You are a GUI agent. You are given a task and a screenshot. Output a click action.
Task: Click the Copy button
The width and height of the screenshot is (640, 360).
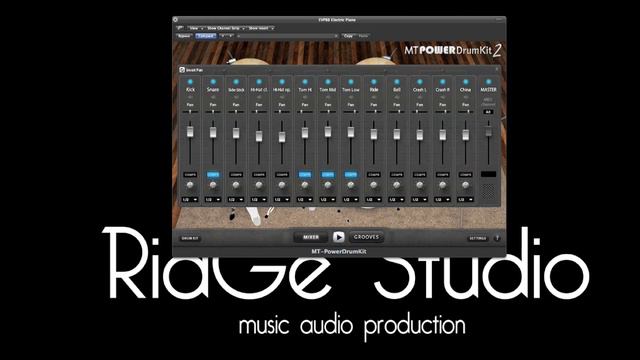pyautogui.click(x=348, y=36)
